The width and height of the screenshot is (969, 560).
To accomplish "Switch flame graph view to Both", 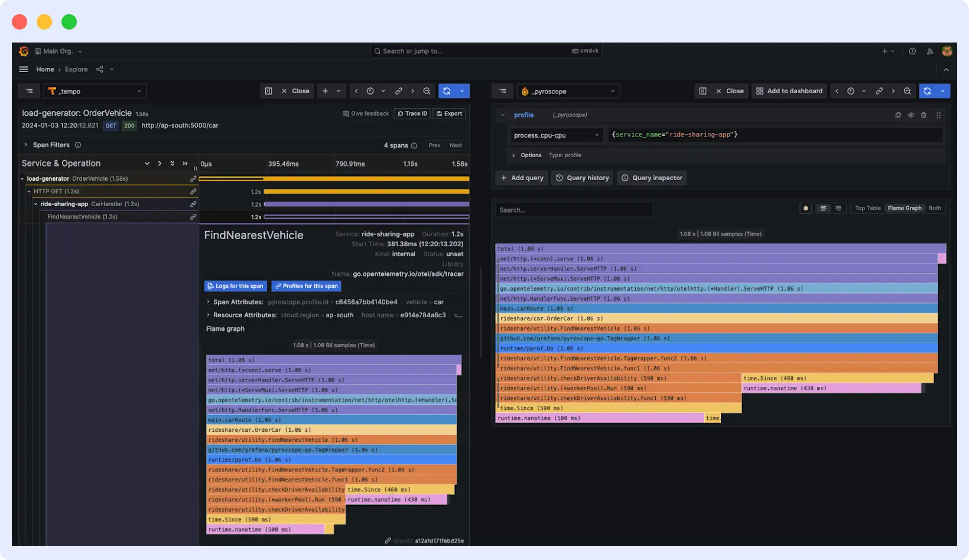I will click(x=935, y=208).
